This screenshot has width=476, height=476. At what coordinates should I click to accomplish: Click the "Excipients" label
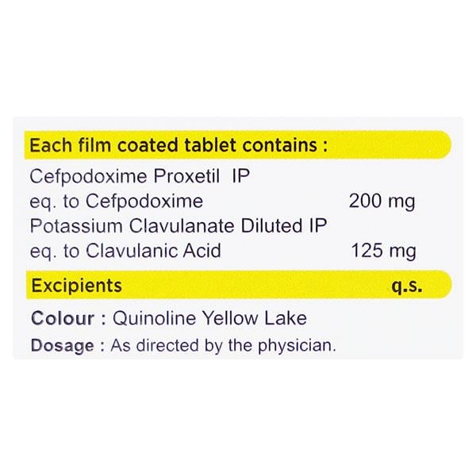75,285
